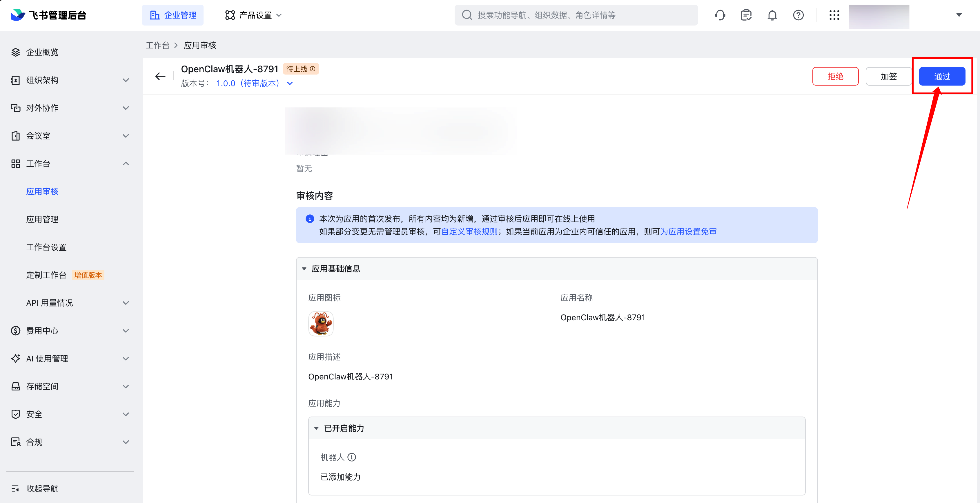Switch to the 企业管理 tab

[x=173, y=15]
